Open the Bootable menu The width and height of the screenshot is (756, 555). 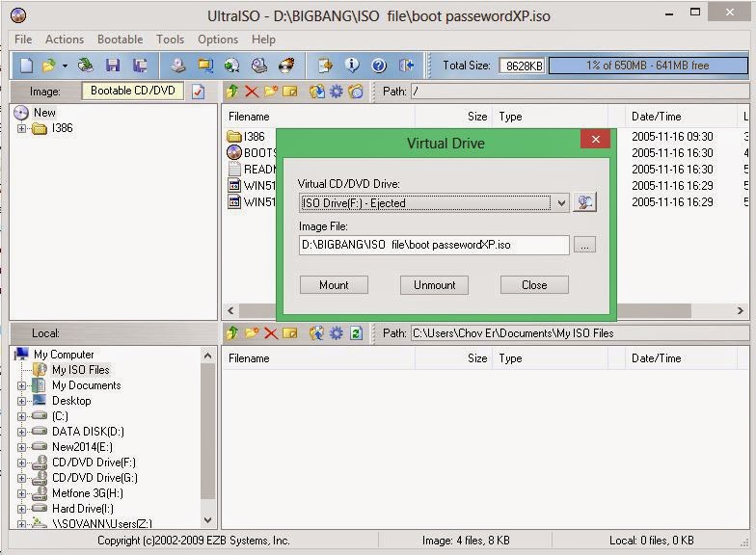click(x=120, y=39)
